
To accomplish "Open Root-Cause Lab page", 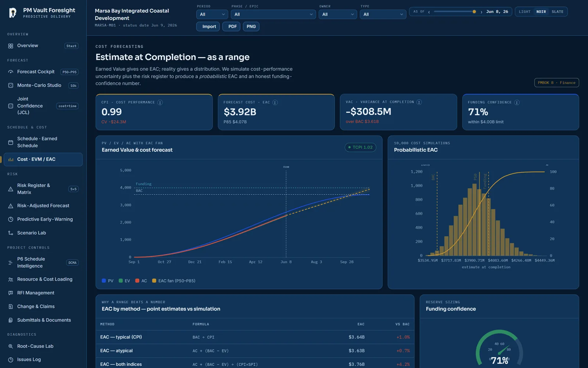I will click(x=43, y=346).
